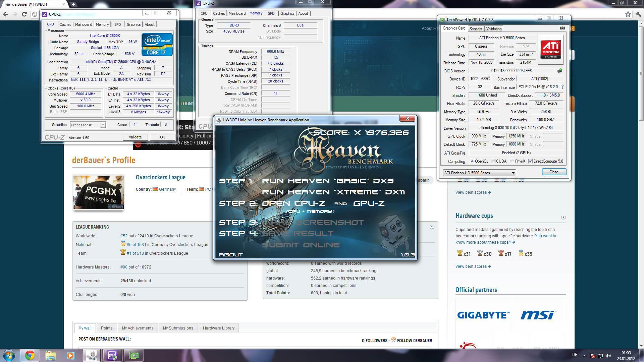This screenshot has height=362, width=644.
Task: Open a new Chrome tab
Action: pos(73,4)
